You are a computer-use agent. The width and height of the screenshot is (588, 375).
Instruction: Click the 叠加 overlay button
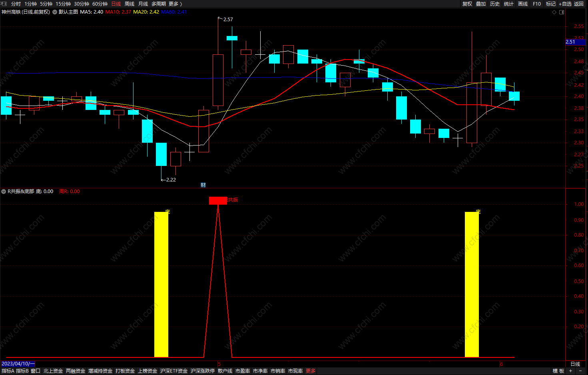coord(481,4)
